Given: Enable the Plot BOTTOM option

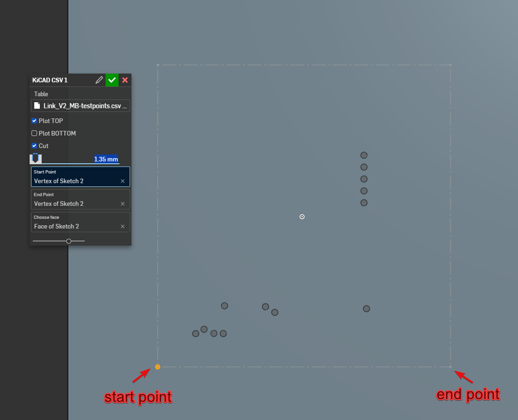Looking at the screenshot, I should pyautogui.click(x=34, y=133).
